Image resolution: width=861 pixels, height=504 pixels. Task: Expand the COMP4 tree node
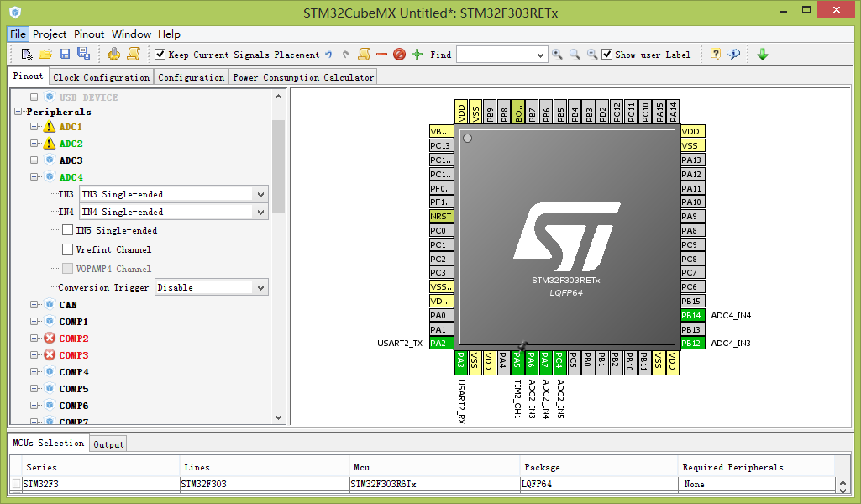pos(34,371)
